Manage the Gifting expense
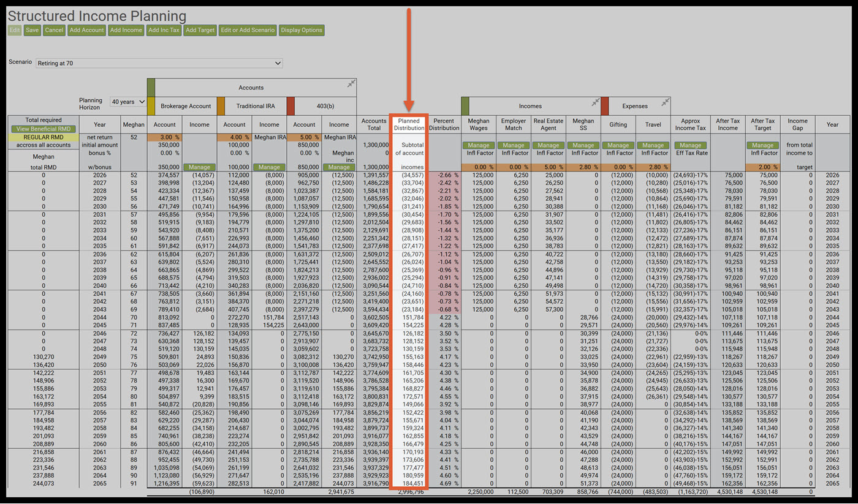The image size is (858, 504). 618,145
